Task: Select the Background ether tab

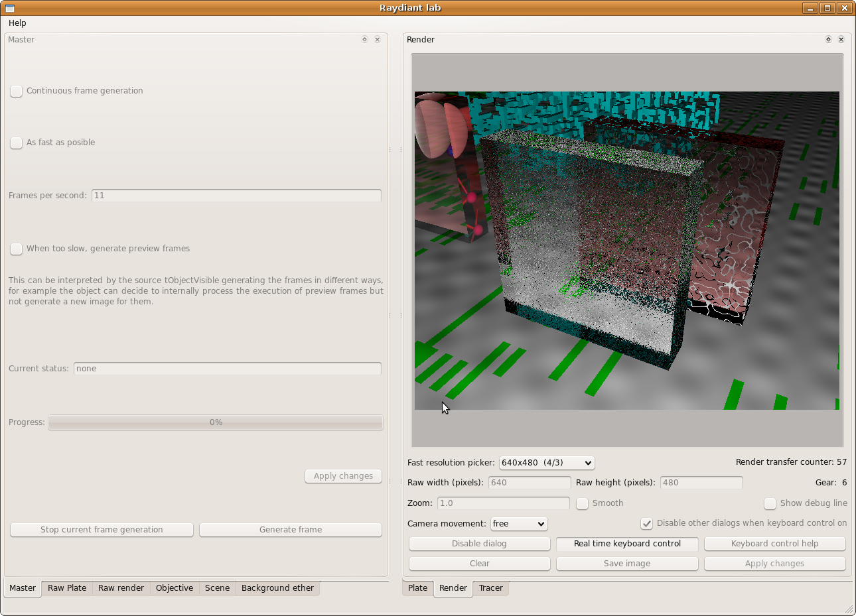Action: (277, 588)
